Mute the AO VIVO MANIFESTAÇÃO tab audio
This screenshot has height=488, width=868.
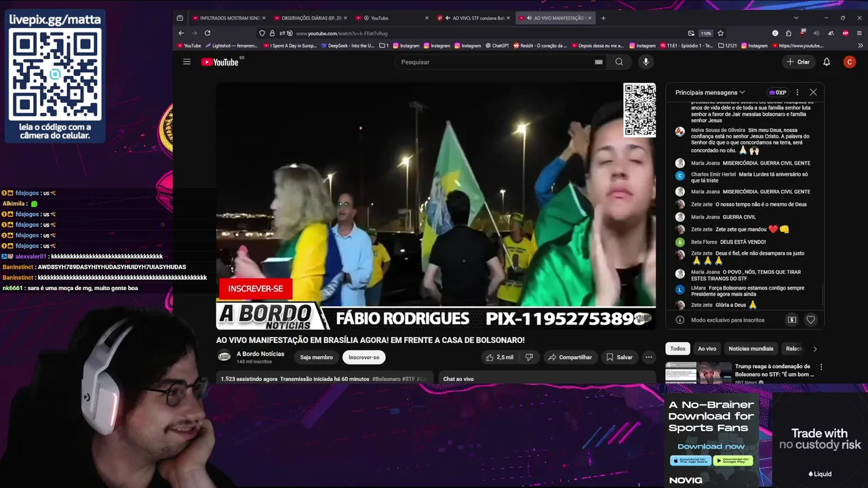tap(528, 18)
